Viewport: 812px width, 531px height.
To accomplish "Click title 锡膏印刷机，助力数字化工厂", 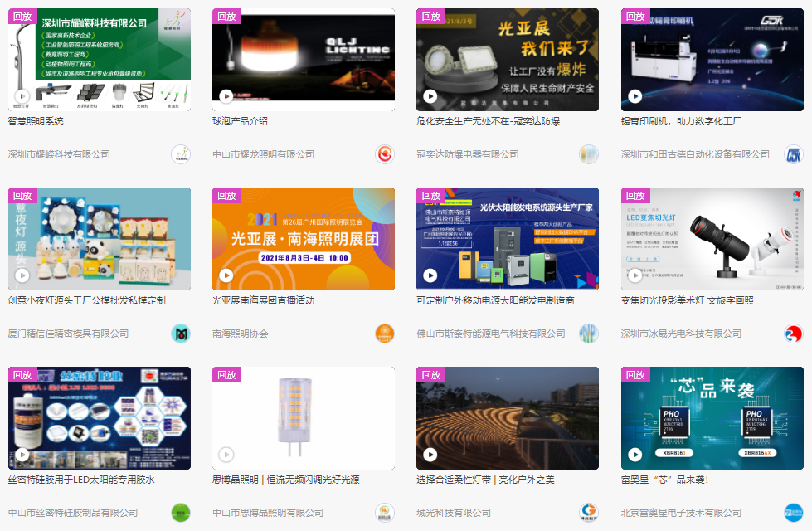I will [681, 121].
